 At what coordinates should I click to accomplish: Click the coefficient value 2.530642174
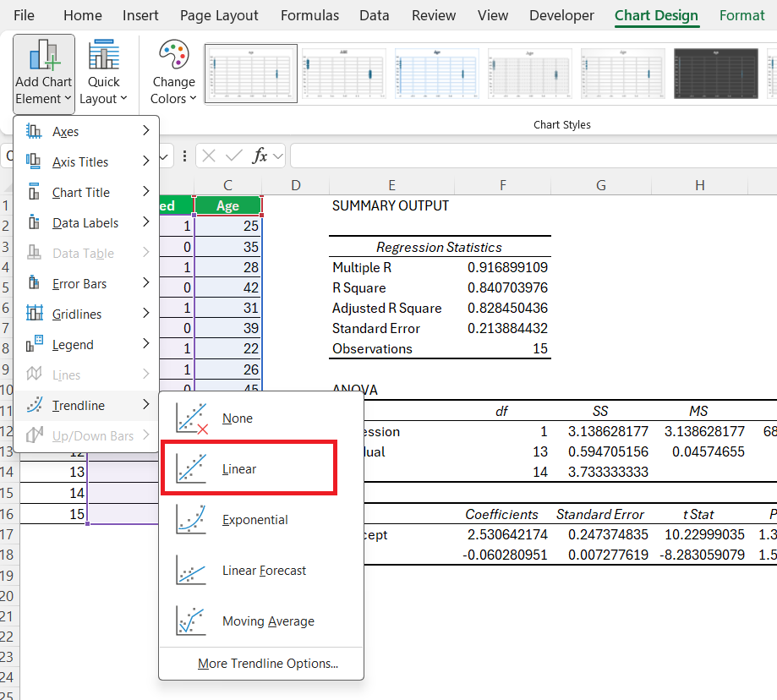point(507,534)
